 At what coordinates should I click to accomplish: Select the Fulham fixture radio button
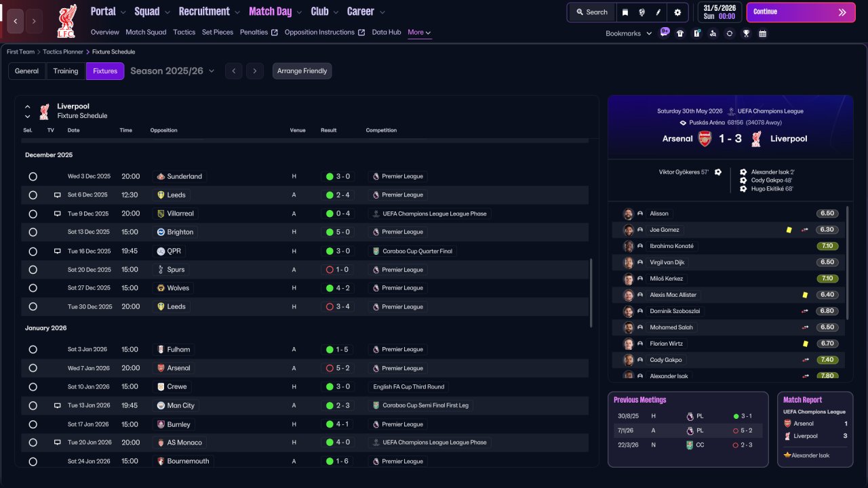(33, 350)
